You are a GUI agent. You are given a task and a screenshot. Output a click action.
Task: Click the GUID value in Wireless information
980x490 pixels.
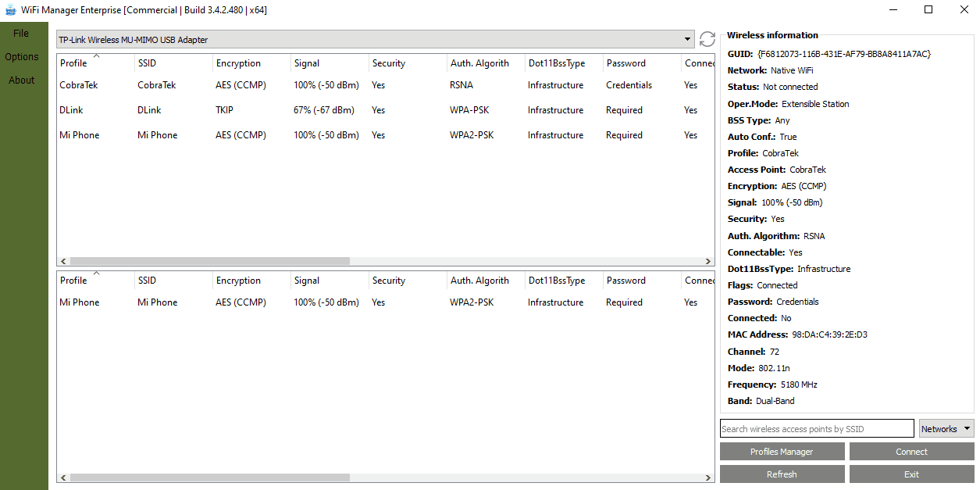(844, 54)
